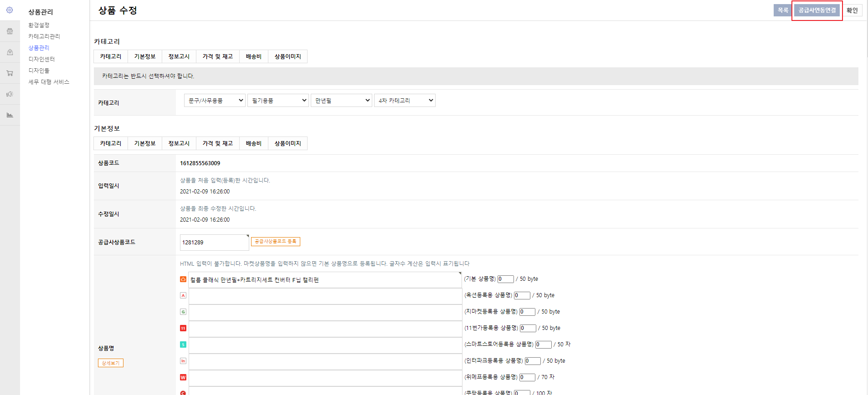The width and height of the screenshot is (868, 395).
Task: Click the megaphone marketing sidebar icon
Action: coord(10,94)
